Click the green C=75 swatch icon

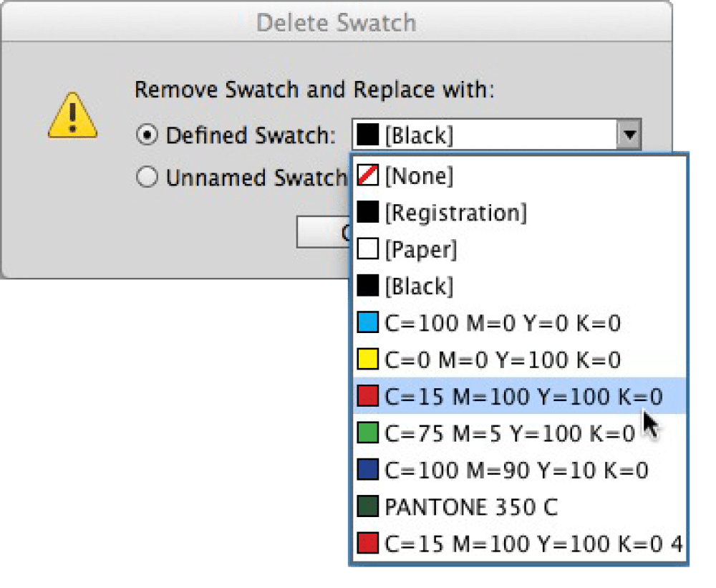click(367, 433)
